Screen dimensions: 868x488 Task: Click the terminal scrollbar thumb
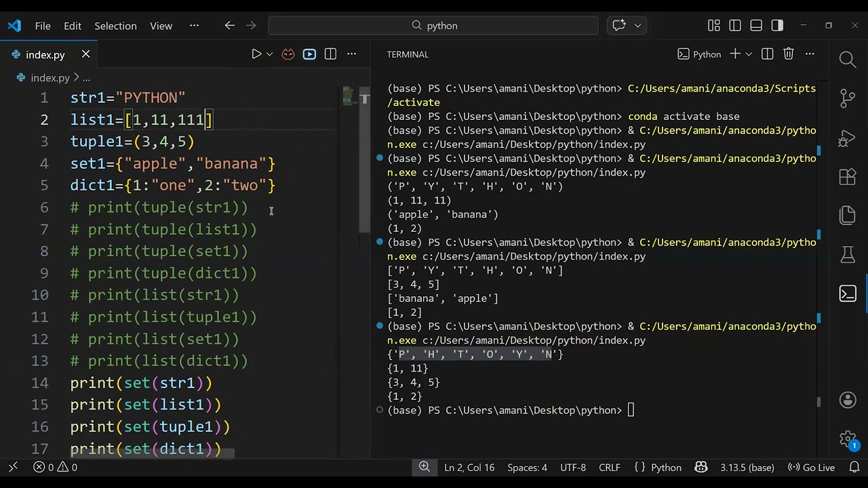pyautogui.click(x=818, y=401)
